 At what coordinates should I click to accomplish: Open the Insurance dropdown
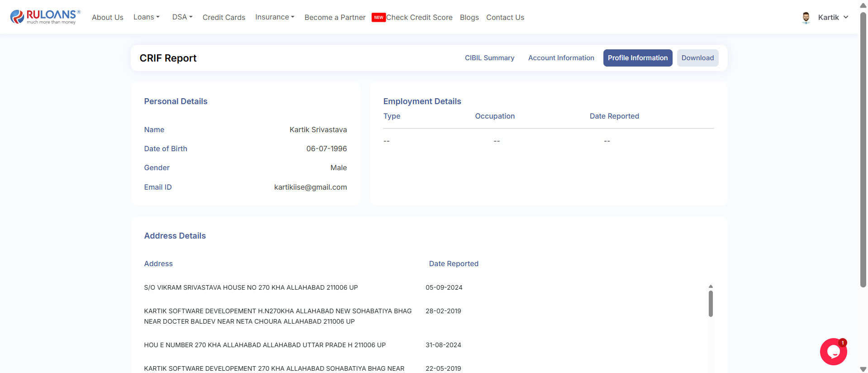click(275, 17)
